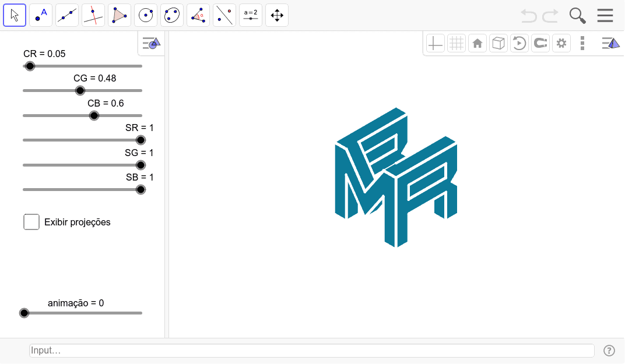Toggle the Algebra view style bar

coord(152,43)
